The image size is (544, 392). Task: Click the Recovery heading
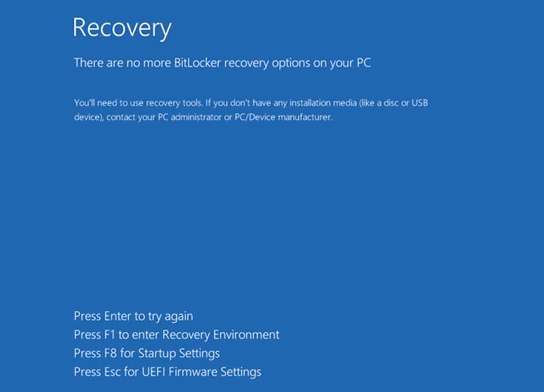point(122,28)
